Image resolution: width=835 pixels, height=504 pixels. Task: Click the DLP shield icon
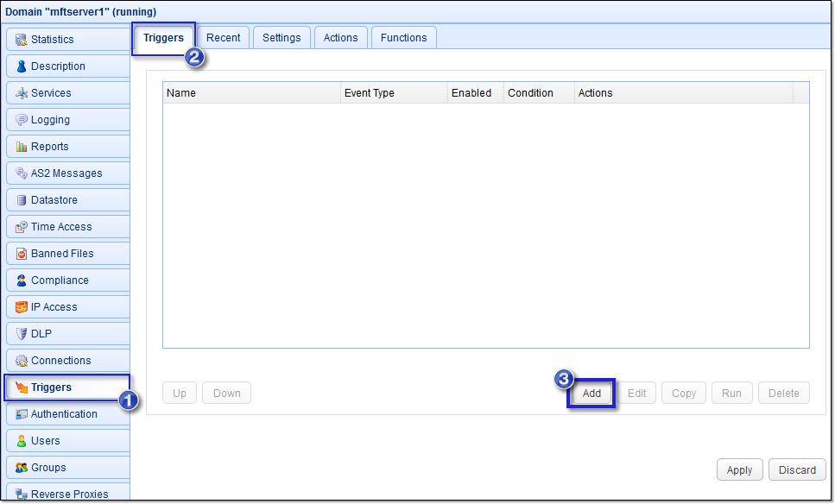point(22,334)
